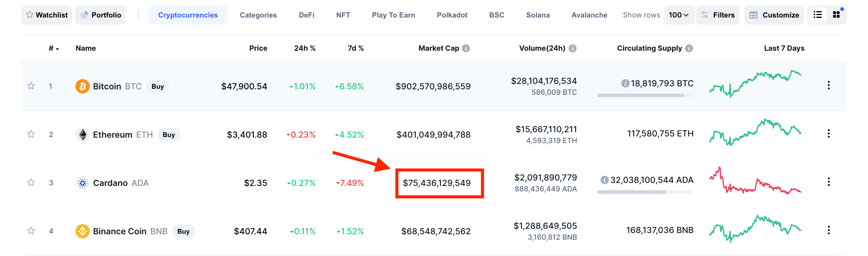This screenshot has width=868, height=256.
Task: Select the Solana tab
Action: pos(538,15)
